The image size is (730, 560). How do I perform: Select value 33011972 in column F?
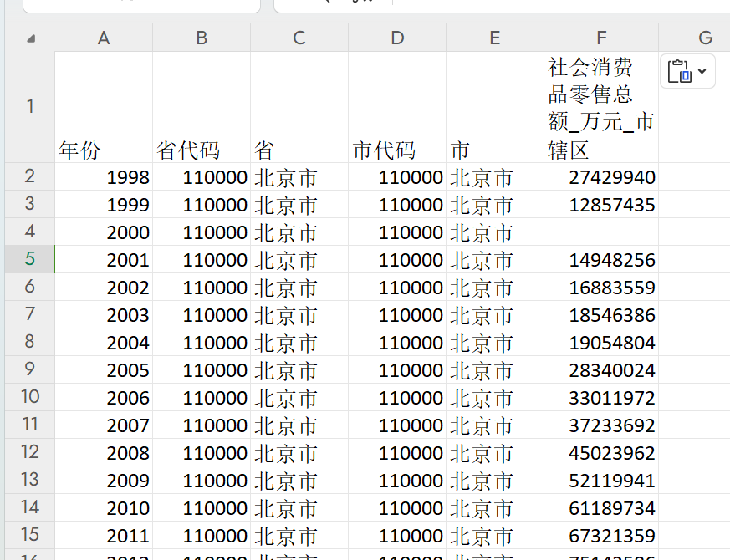click(x=601, y=397)
